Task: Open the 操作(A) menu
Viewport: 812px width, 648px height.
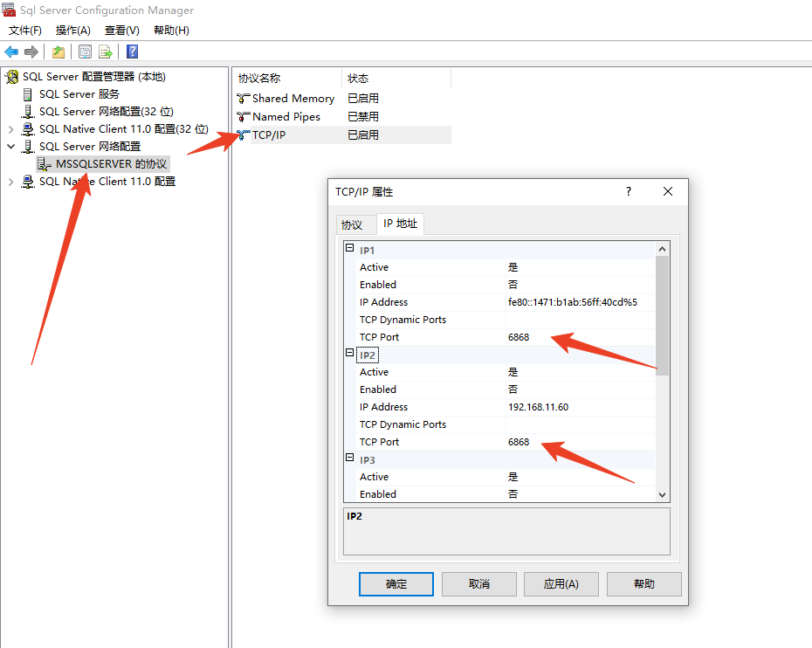Action: pyautogui.click(x=73, y=30)
